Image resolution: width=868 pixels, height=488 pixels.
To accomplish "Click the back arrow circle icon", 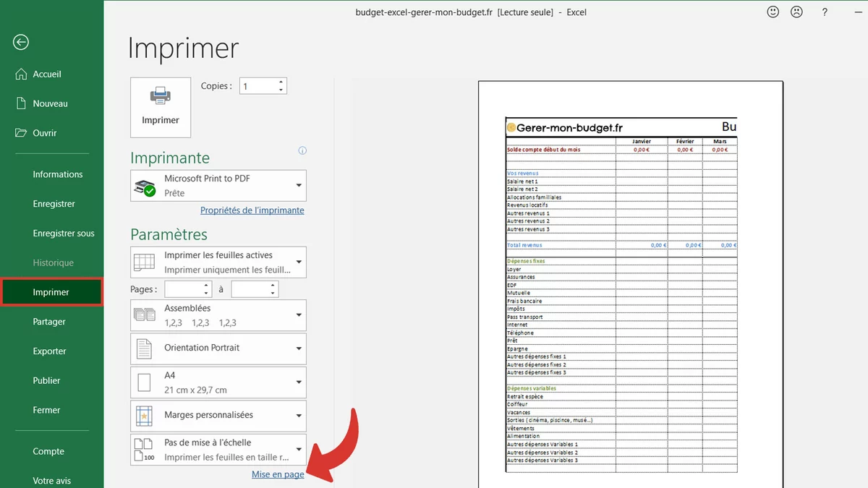I will coord(21,43).
